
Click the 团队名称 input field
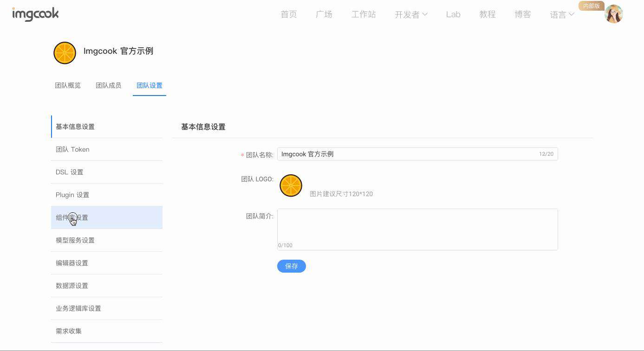[x=417, y=154]
